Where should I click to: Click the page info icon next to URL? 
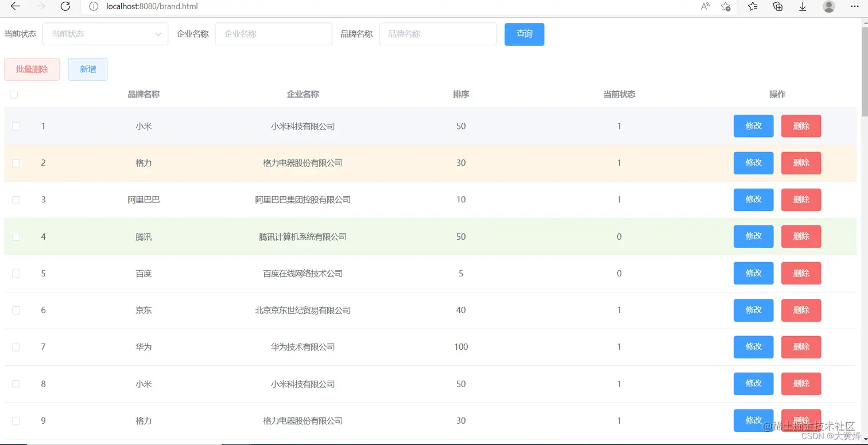92,7
